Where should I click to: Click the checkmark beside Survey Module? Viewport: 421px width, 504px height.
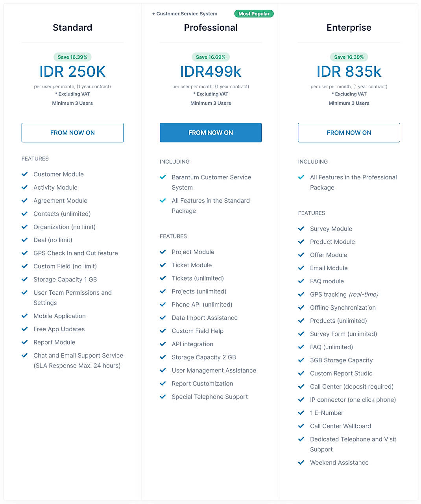(301, 229)
